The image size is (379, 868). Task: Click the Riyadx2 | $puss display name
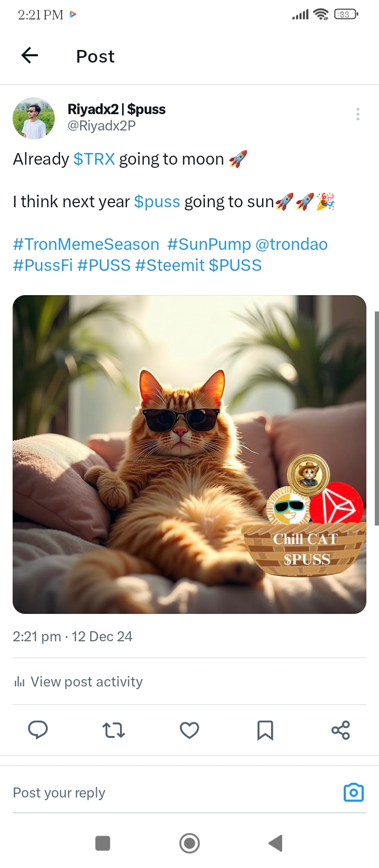pos(117,109)
